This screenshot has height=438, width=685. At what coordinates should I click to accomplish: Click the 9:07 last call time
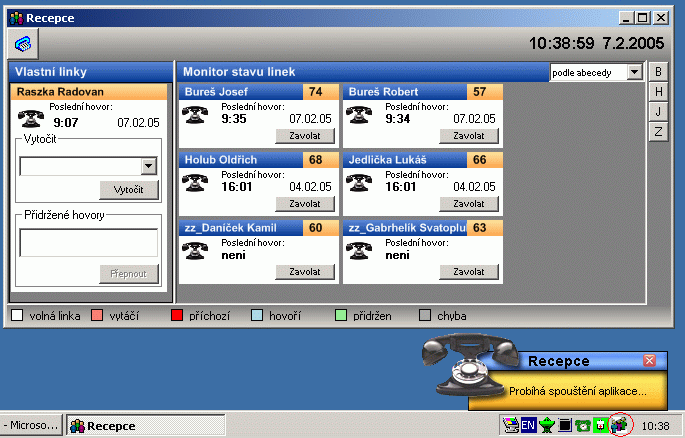point(66,123)
